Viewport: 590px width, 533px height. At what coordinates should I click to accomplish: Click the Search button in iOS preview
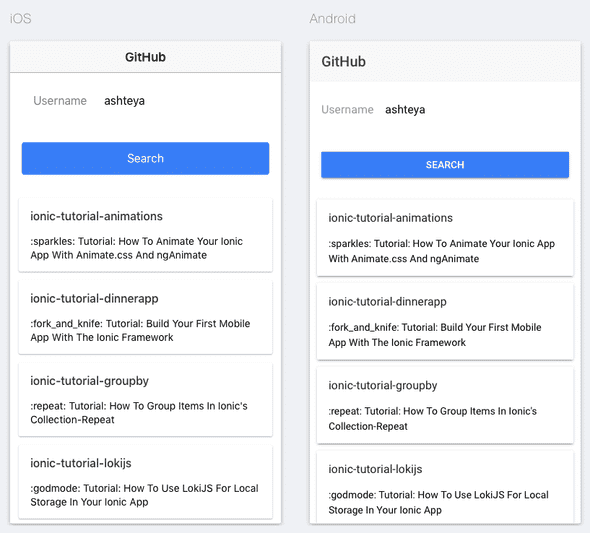tap(145, 158)
